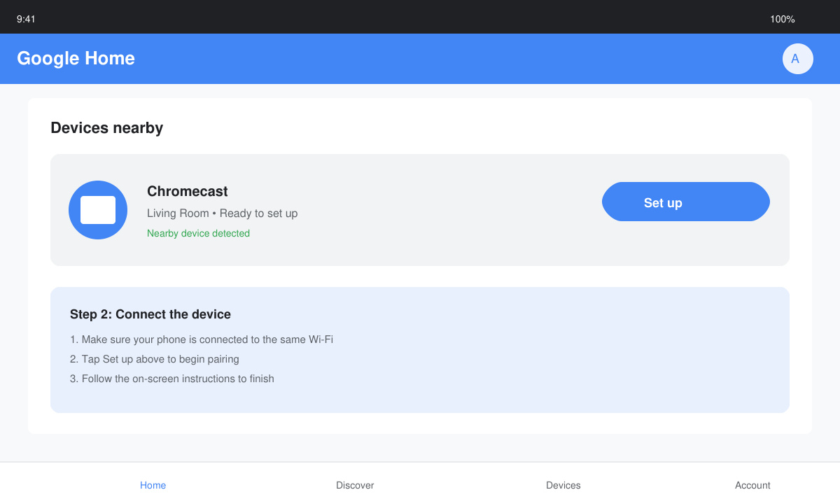
Task: Click the Devices nearby heading
Action: 107,127
